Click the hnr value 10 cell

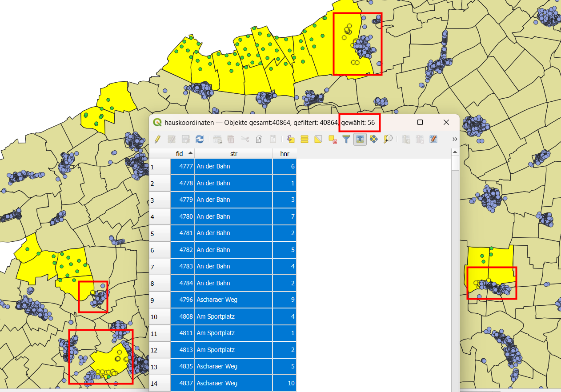[x=285, y=383]
